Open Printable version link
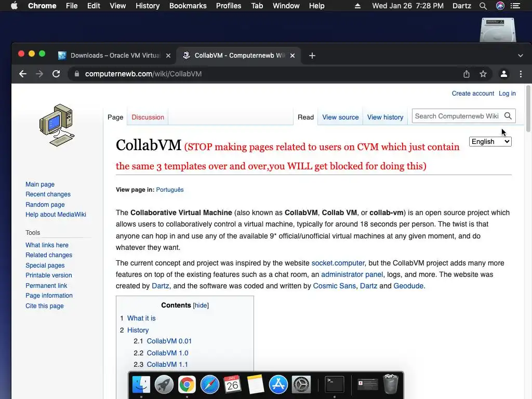This screenshot has width=532, height=399. tap(48, 275)
